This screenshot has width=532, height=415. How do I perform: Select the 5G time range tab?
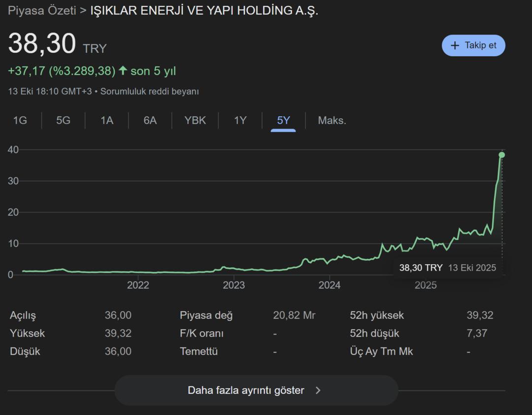63,120
